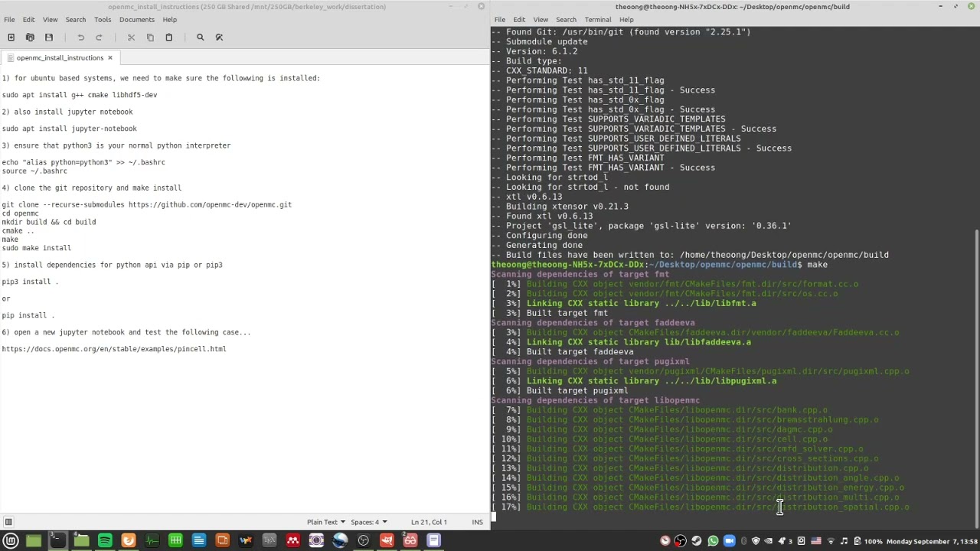Open the terminal View menu

click(541, 19)
